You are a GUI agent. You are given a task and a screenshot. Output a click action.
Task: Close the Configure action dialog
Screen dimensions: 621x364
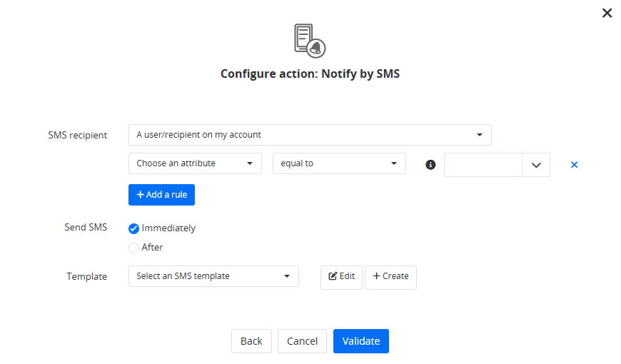point(607,13)
